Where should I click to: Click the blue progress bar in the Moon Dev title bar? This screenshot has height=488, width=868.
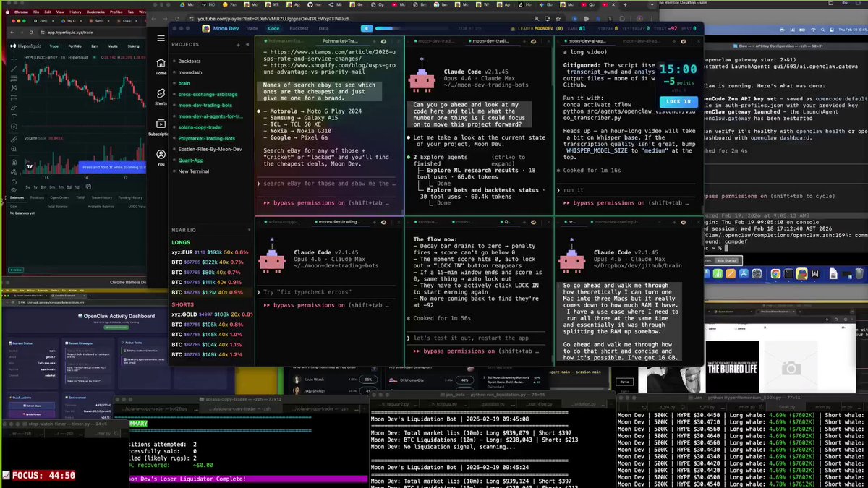(x=383, y=28)
